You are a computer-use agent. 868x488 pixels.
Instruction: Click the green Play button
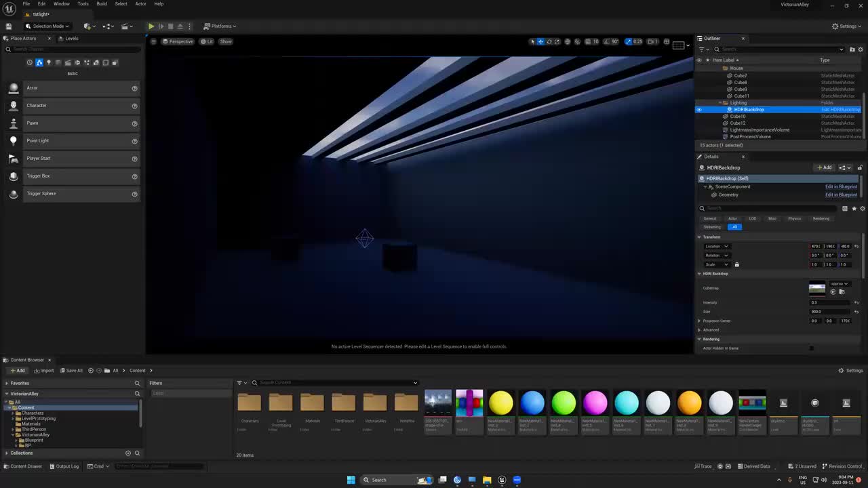pos(151,26)
